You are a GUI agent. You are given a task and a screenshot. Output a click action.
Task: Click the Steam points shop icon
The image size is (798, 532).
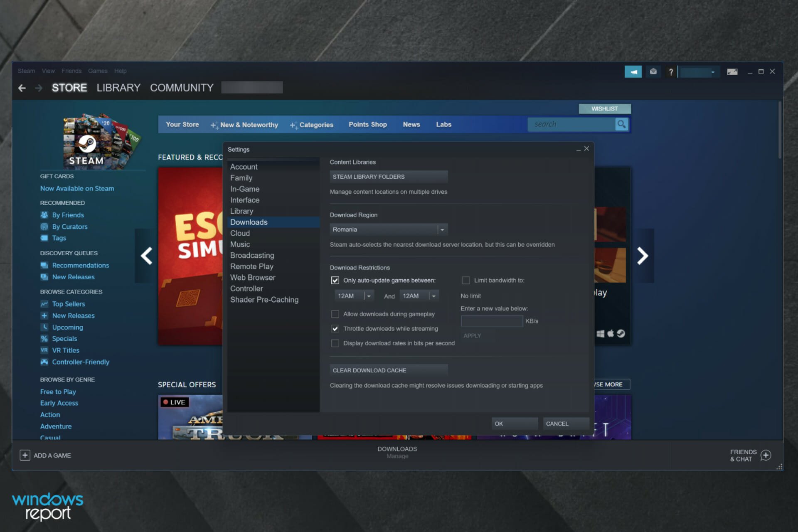click(x=367, y=123)
